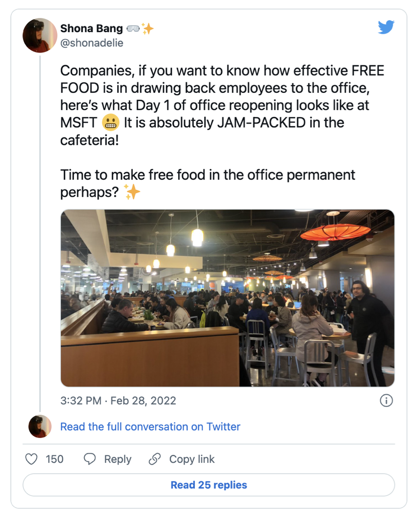This screenshot has height=521, width=420.
Task: Click the Twitter bird logo
Action: click(386, 27)
